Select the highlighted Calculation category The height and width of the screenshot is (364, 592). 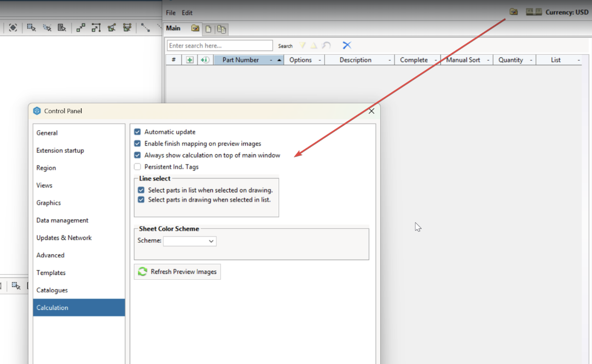(79, 307)
